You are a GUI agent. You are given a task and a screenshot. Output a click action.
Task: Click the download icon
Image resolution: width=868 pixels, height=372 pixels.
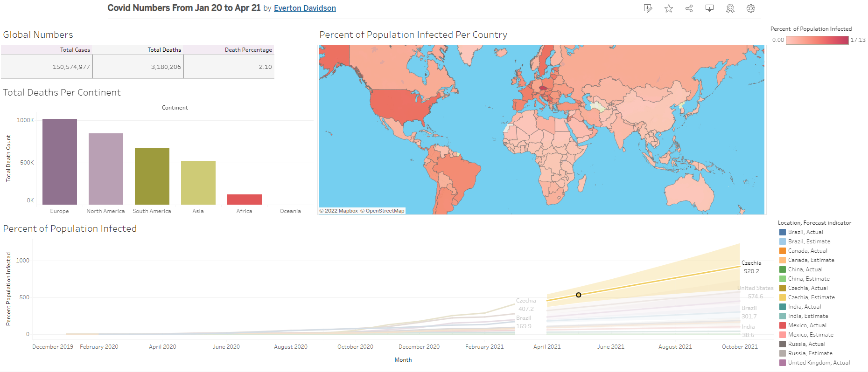click(709, 8)
